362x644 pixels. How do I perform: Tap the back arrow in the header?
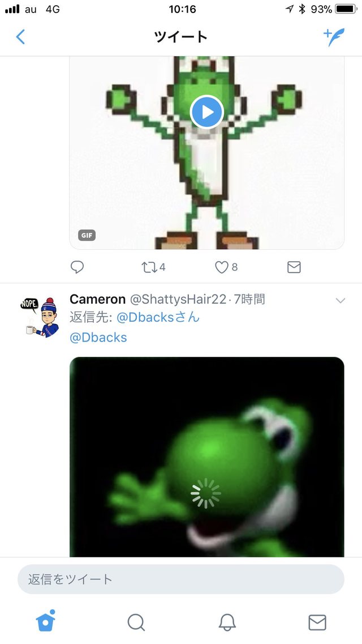point(20,37)
